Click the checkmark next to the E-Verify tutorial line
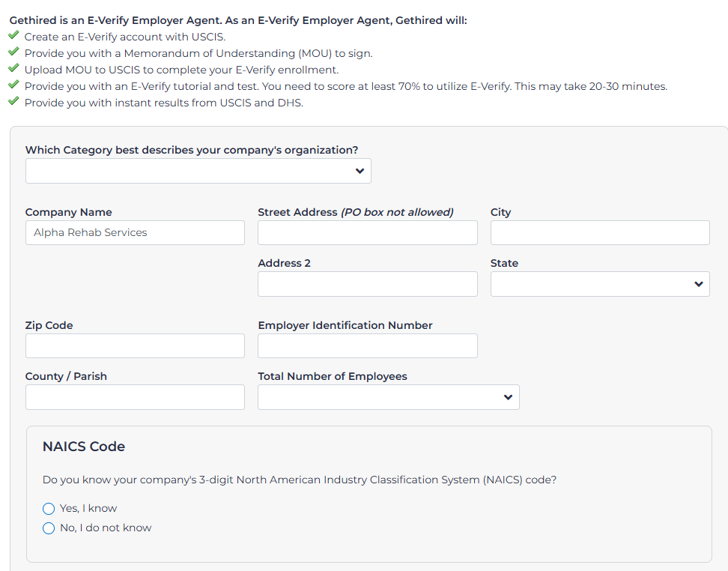728x571 pixels. (13, 84)
